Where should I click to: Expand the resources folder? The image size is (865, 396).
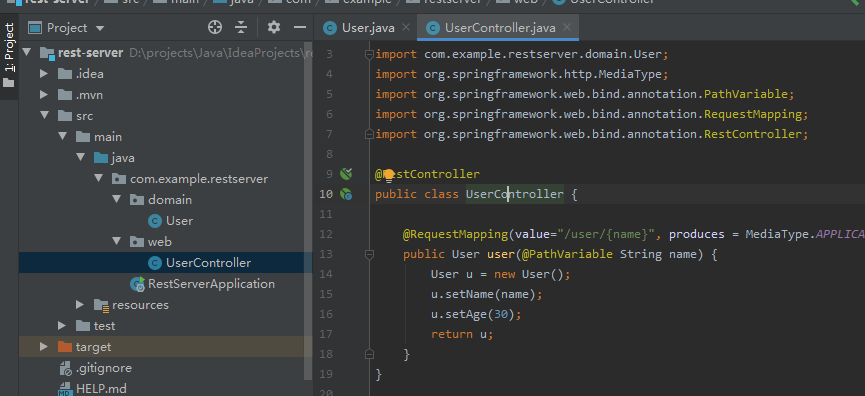81,304
